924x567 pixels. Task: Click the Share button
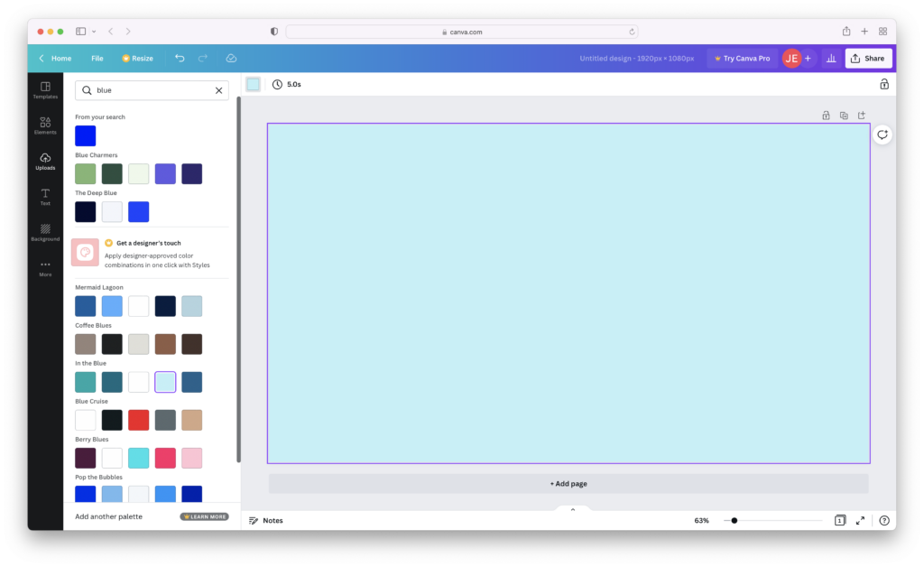(x=868, y=59)
